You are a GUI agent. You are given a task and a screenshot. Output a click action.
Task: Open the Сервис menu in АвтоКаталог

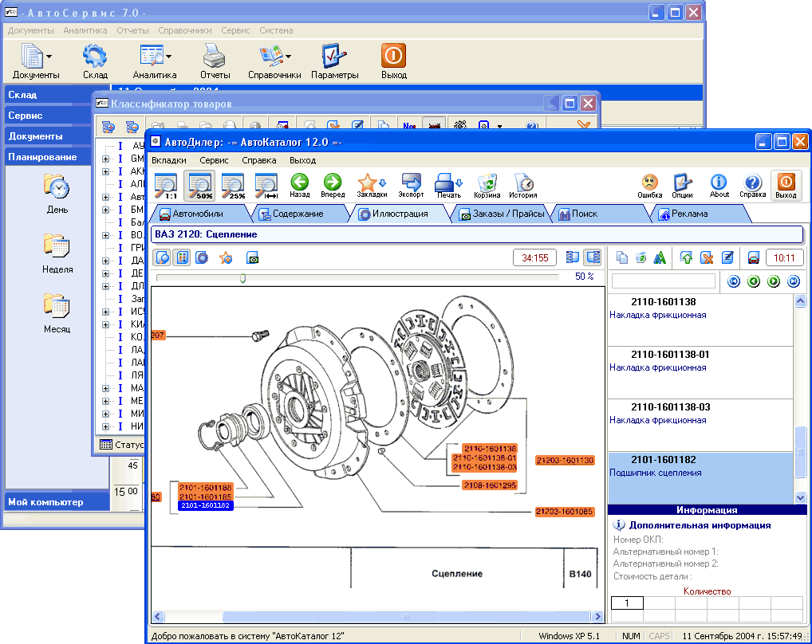pos(214,160)
